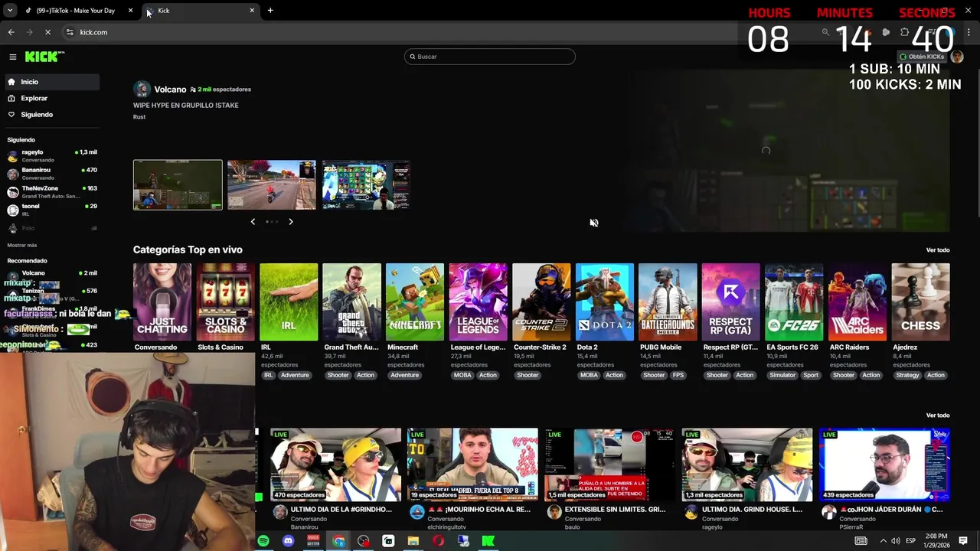
Task: Open the Grand Theft Auto category
Action: coord(351,302)
